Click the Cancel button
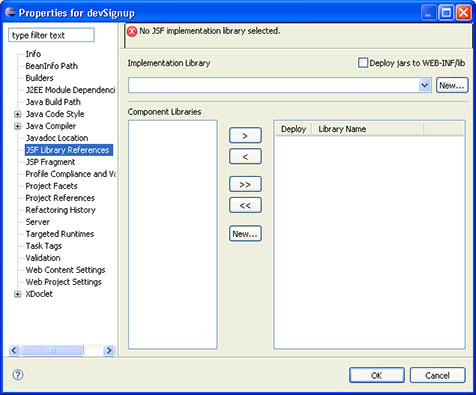The width and height of the screenshot is (476, 395). pos(437,375)
